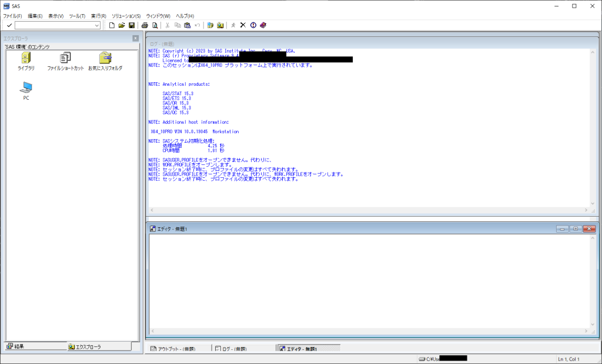Click the X64_10PRO WIN 10.0.19045 Workstation line
The width and height of the screenshot is (602, 364).
[195, 132]
